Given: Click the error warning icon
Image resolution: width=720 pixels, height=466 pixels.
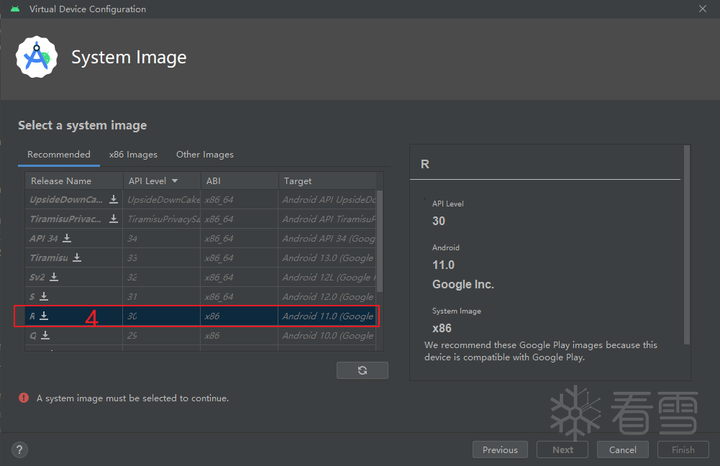Looking at the screenshot, I should [24, 398].
